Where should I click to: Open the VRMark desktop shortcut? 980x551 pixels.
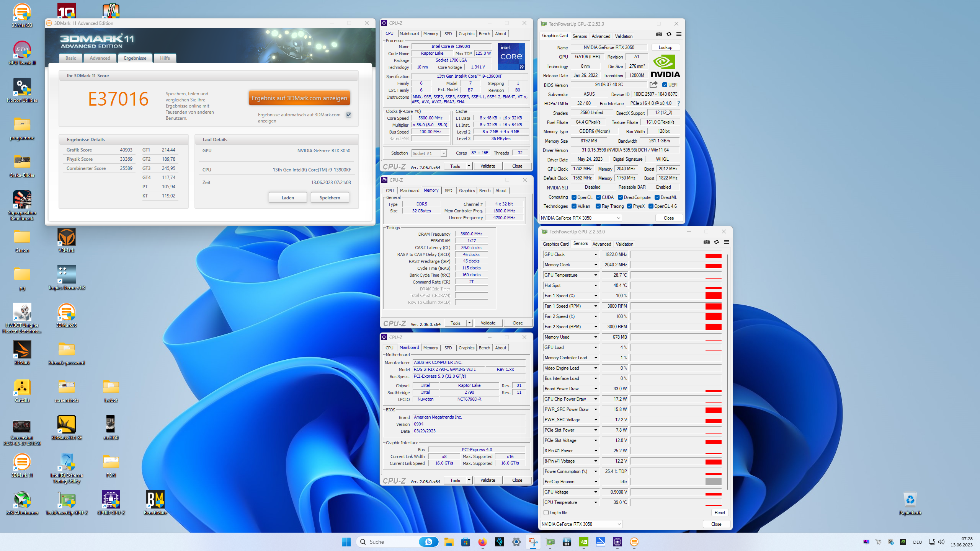click(66, 240)
